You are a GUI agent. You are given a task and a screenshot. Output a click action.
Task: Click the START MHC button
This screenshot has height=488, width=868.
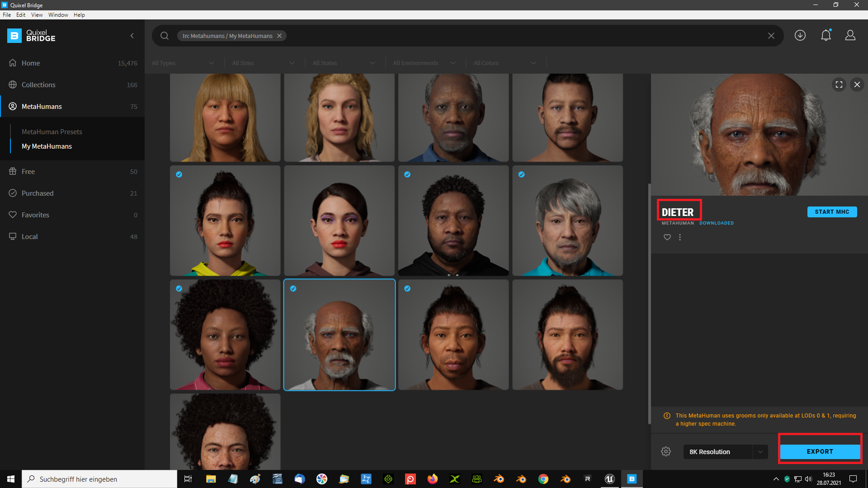[x=832, y=211]
